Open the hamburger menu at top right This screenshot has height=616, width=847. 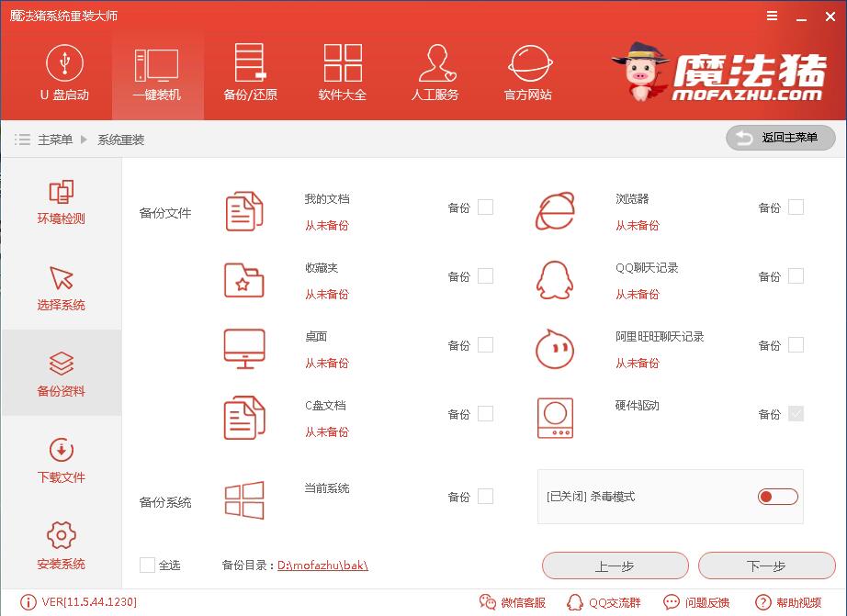[x=771, y=15]
